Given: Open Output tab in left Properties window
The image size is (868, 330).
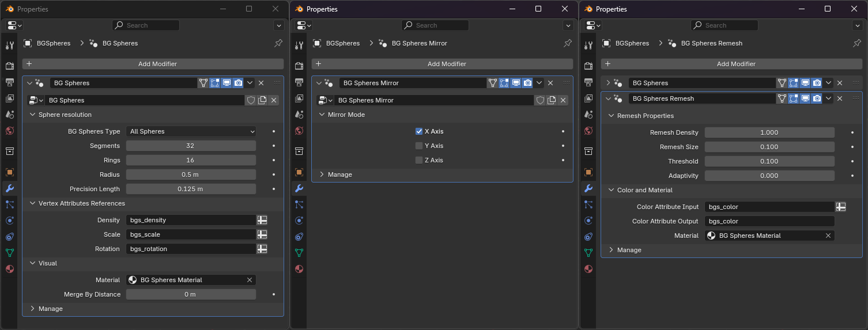Looking at the screenshot, I should (x=9, y=82).
